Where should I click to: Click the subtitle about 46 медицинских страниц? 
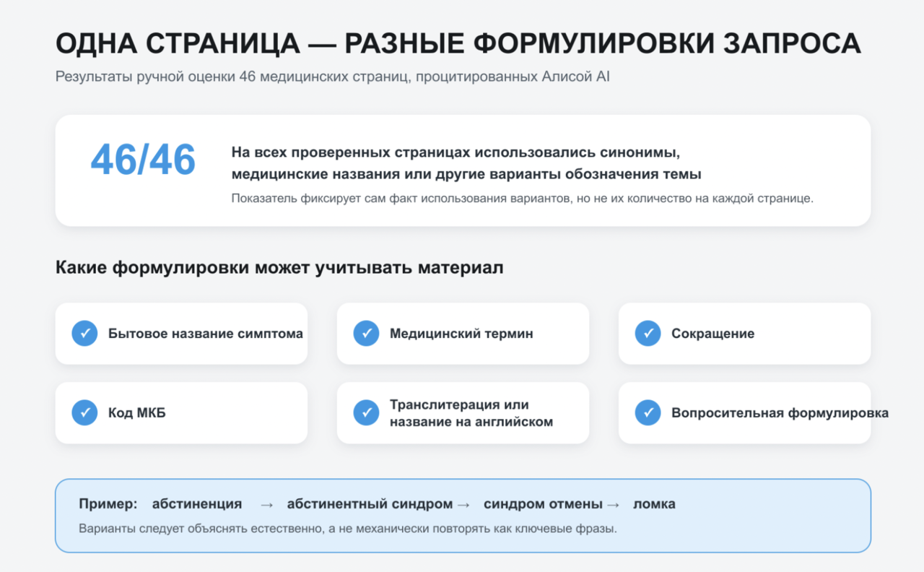pos(333,77)
